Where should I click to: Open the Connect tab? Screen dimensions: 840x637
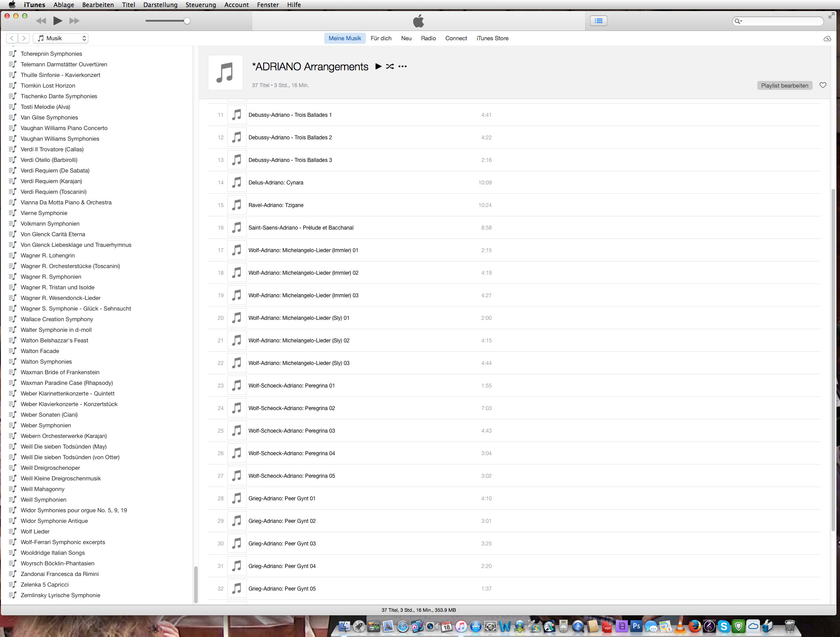tap(456, 38)
